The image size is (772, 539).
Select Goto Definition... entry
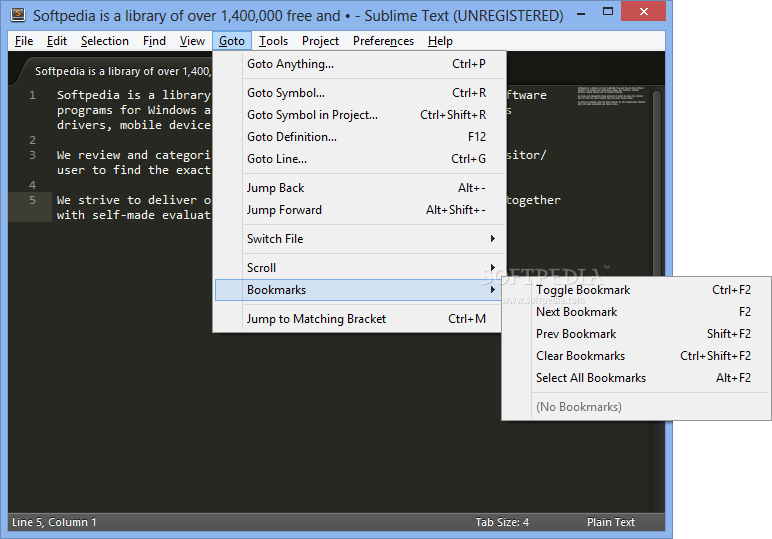359,137
